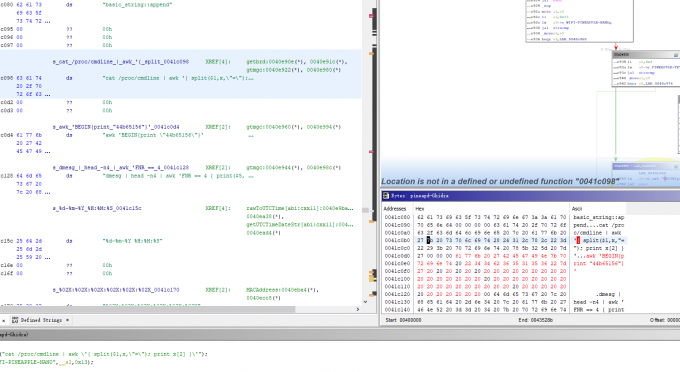Click the highlighted cursor byte in row 0041c0b0
This screenshot has width=680, height=372.
pyautogui.click(x=428, y=240)
